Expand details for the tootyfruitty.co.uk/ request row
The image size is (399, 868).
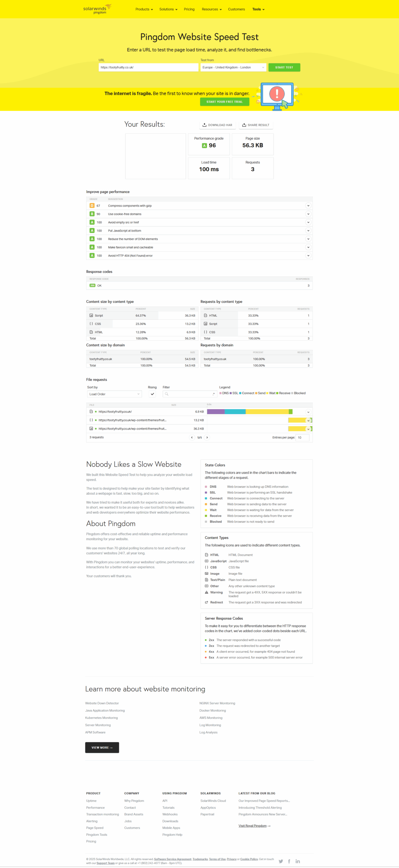(308, 412)
